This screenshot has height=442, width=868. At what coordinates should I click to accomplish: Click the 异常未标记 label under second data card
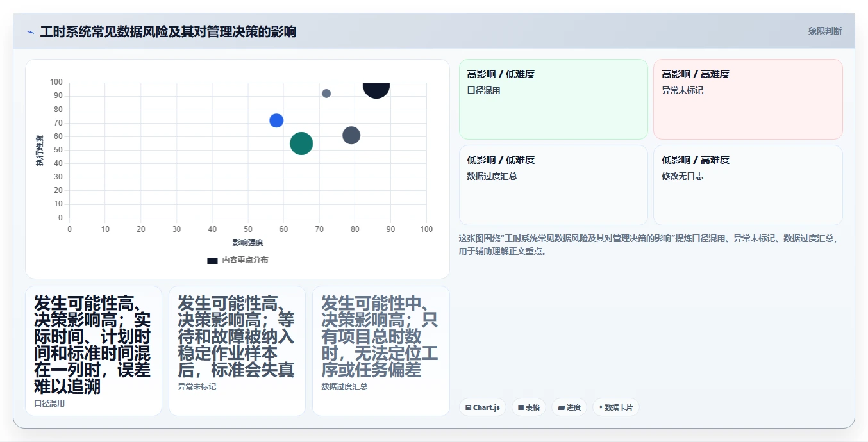pyautogui.click(x=197, y=387)
